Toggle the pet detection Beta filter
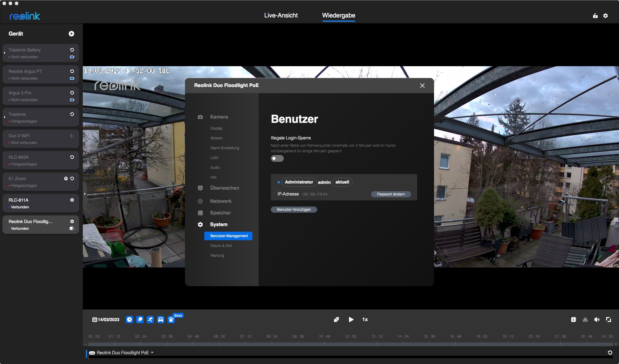The width and height of the screenshot is (619, 364). click(x=171, y=320)
